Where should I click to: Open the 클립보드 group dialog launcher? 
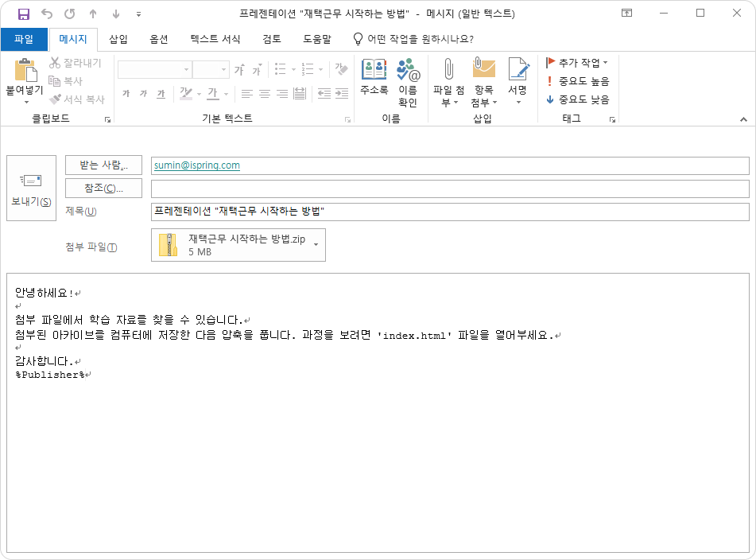[107, 119]
